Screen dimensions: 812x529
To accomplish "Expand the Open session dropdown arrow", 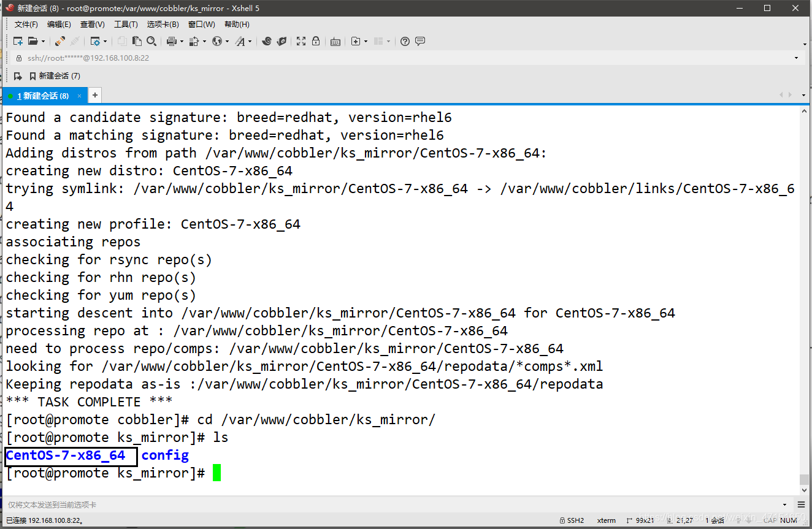I will coord(43,42).
